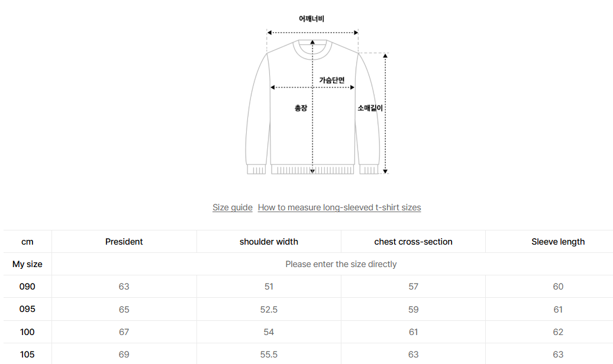Click the 'chest cross-section' column header

[x=413, y=242]
